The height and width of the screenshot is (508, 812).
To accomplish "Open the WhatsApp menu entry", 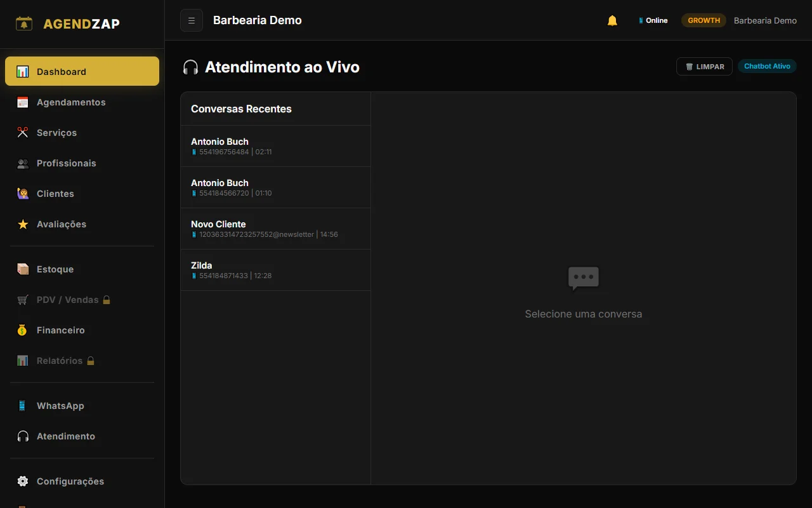I will pyautogui.click(x=60, y=406).
